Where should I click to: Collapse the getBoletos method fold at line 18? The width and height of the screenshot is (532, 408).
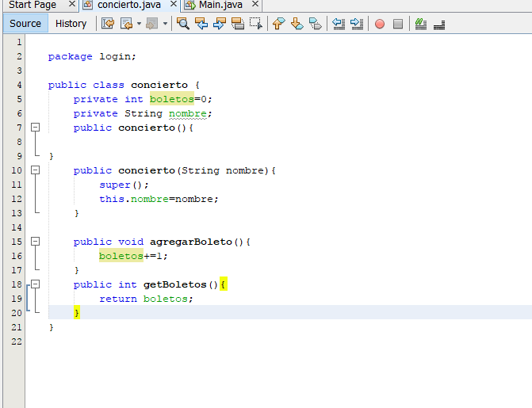(x=36, y=284)
